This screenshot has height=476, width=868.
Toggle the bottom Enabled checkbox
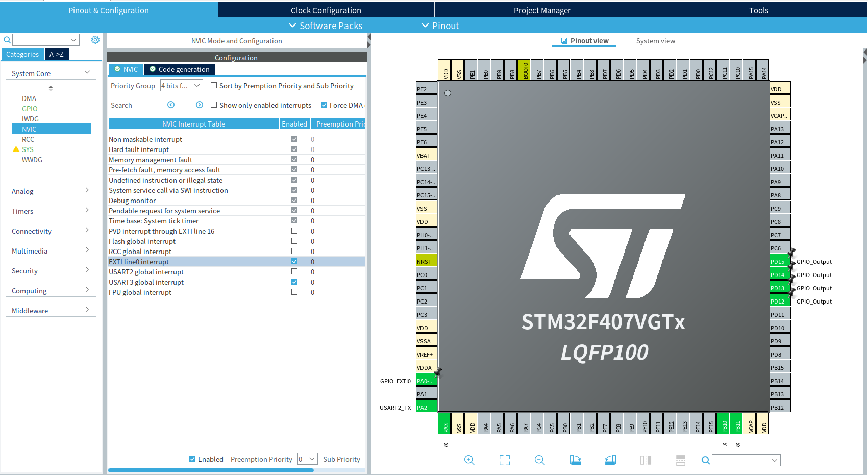[192, 459]
